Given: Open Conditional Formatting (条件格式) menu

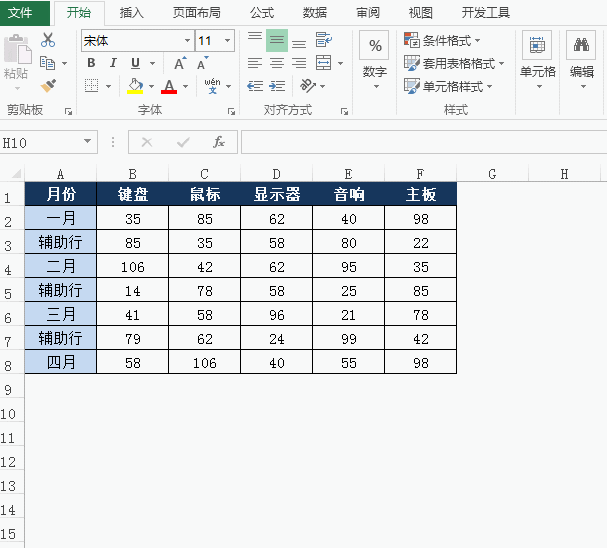Looking at the screenshot, I should point(442,40).
